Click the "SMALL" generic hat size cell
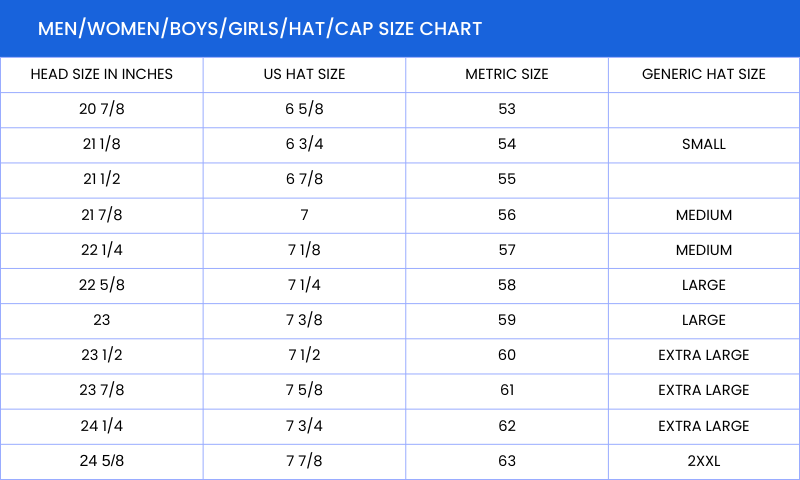 703,144
